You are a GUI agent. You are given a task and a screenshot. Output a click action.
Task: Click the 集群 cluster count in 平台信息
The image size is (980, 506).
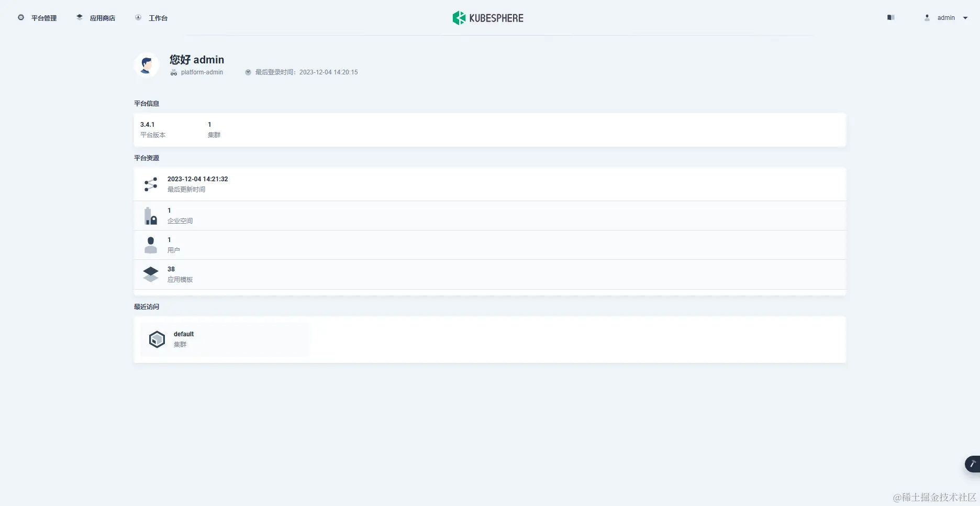[x=214, y=130]
